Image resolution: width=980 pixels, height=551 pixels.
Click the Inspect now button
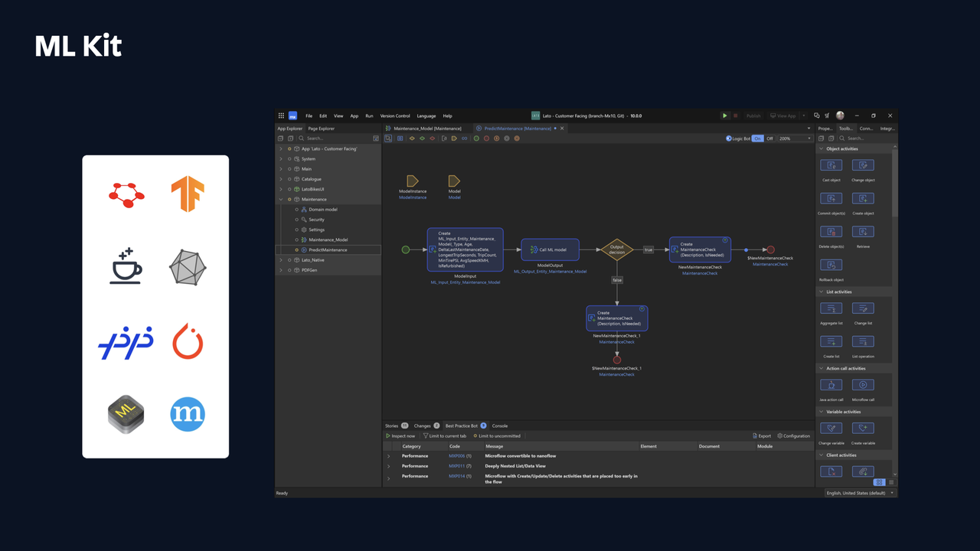coord(400,435)
